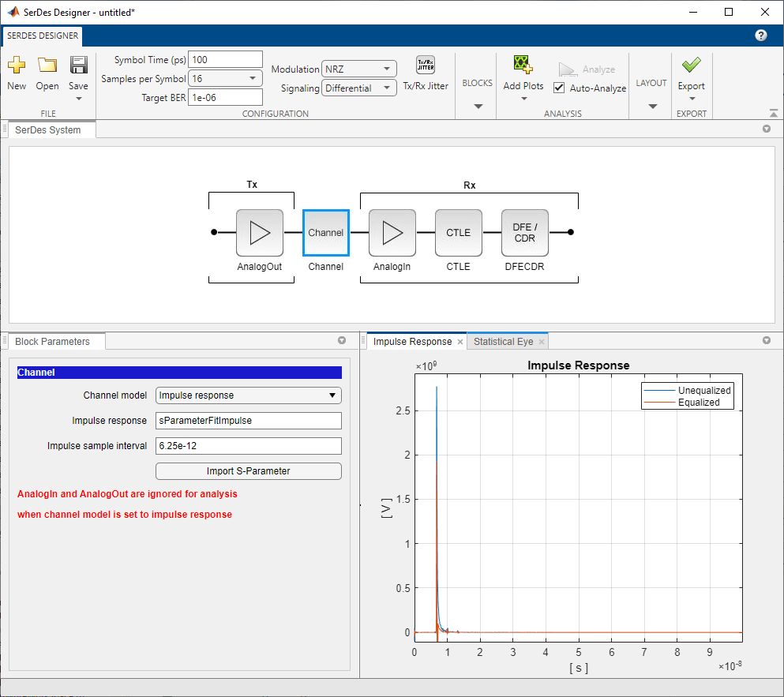Click the Impulse sample interval field

click(x=249, y=446)
